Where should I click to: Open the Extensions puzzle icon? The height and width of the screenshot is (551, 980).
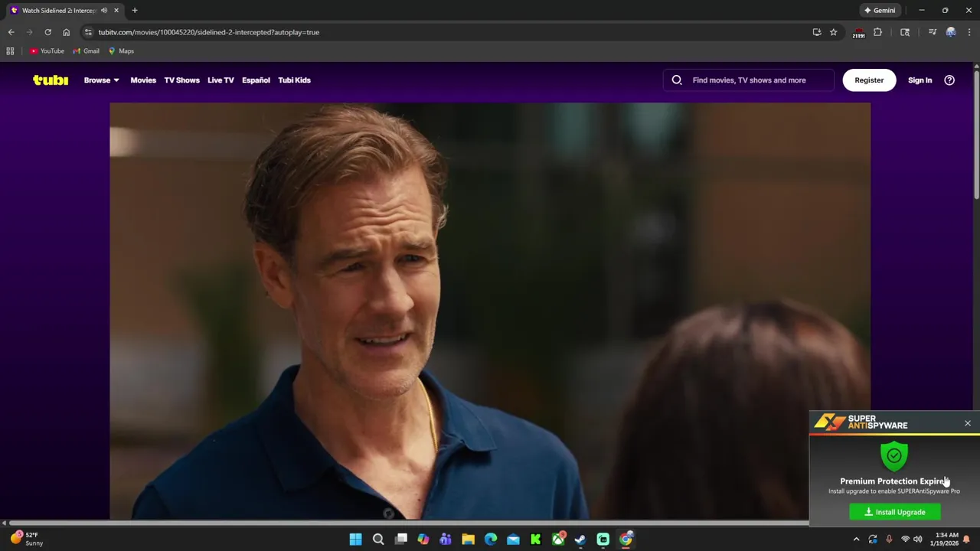coord(877,32)
